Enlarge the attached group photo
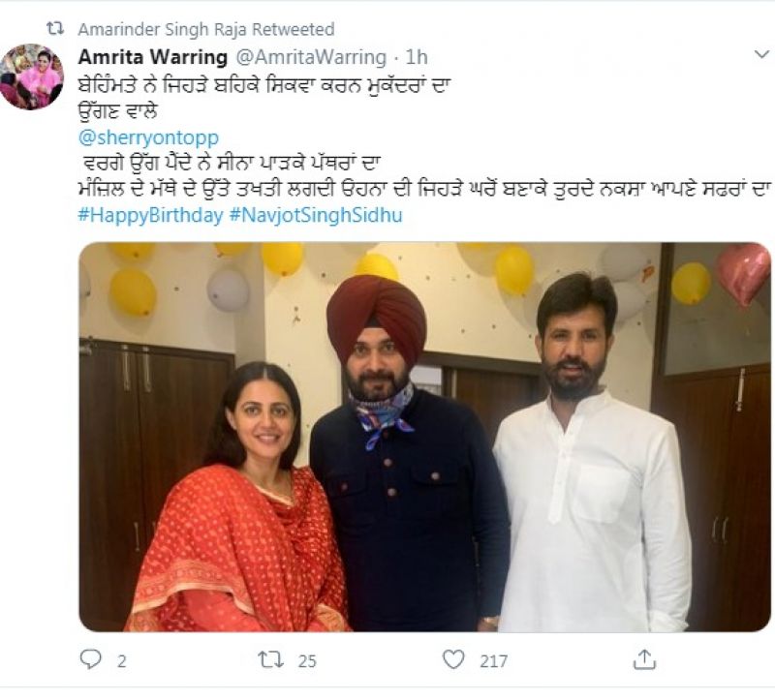 424,436
